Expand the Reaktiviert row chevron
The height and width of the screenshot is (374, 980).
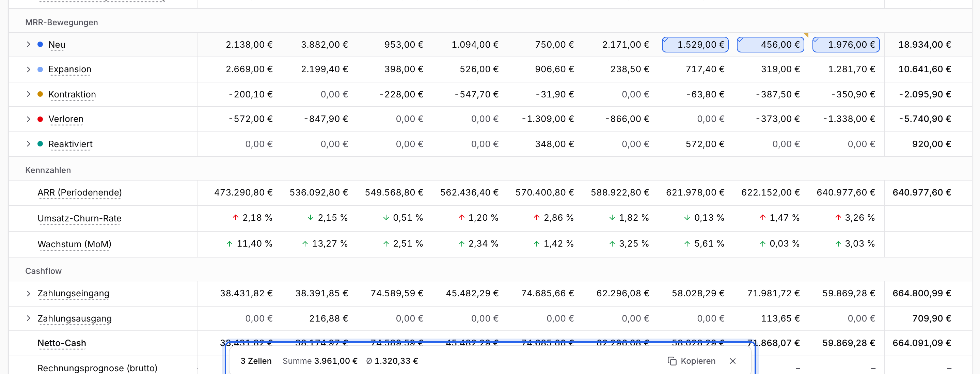(29, 144)
